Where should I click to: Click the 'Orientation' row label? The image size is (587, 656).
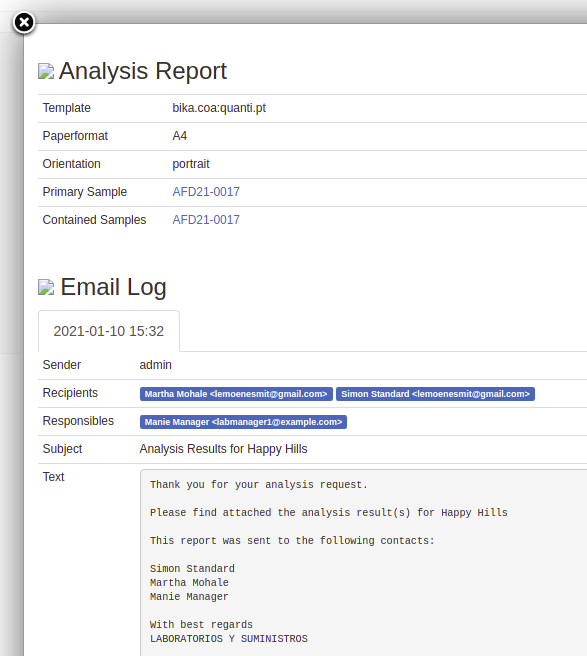(x=72, y=164)
